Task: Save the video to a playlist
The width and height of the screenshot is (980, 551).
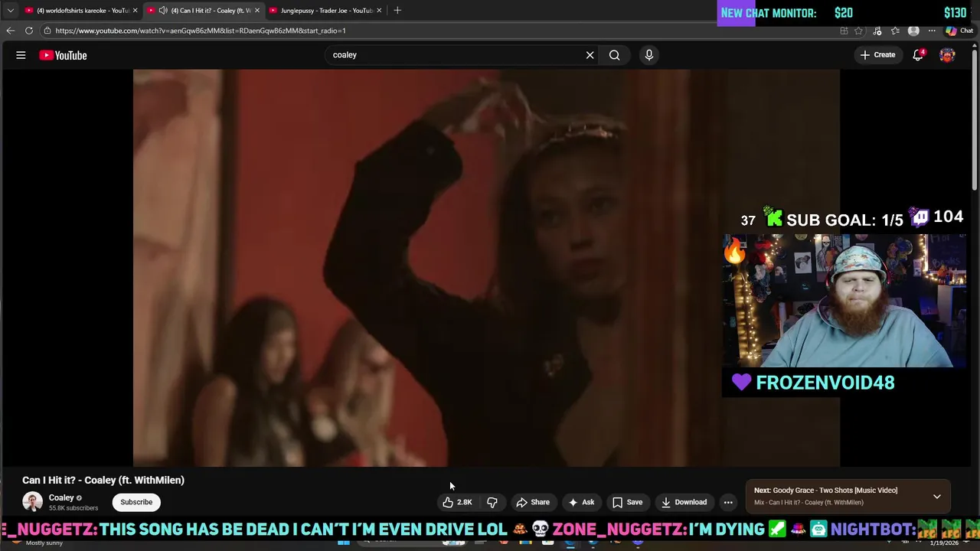Action: click(x=627, y=502)
